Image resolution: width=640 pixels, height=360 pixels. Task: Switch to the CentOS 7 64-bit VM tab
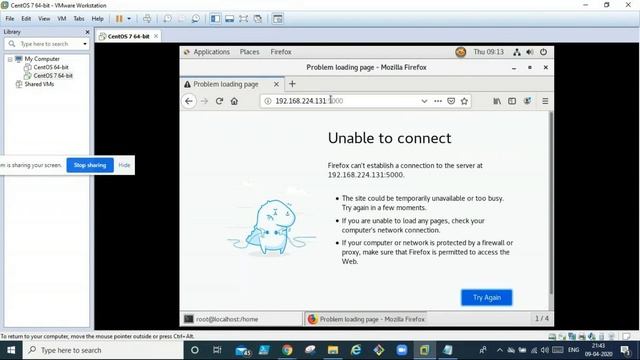tap(128, 36)
